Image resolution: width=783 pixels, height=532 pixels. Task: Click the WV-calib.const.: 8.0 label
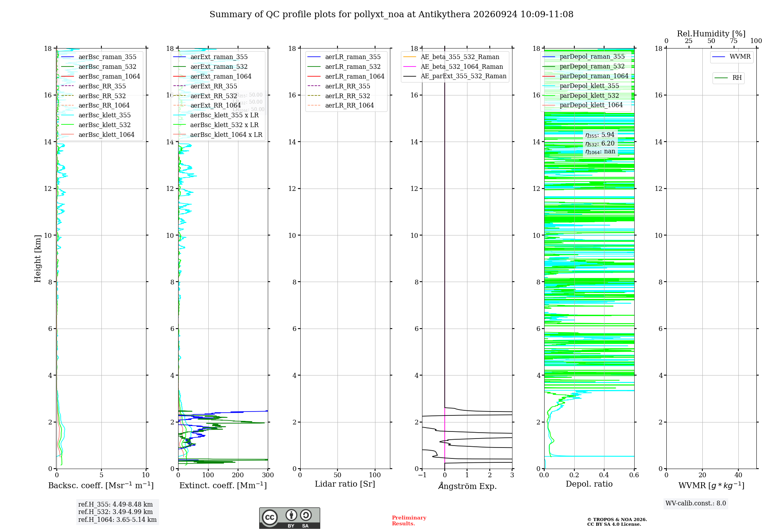[x=696, y=503]
